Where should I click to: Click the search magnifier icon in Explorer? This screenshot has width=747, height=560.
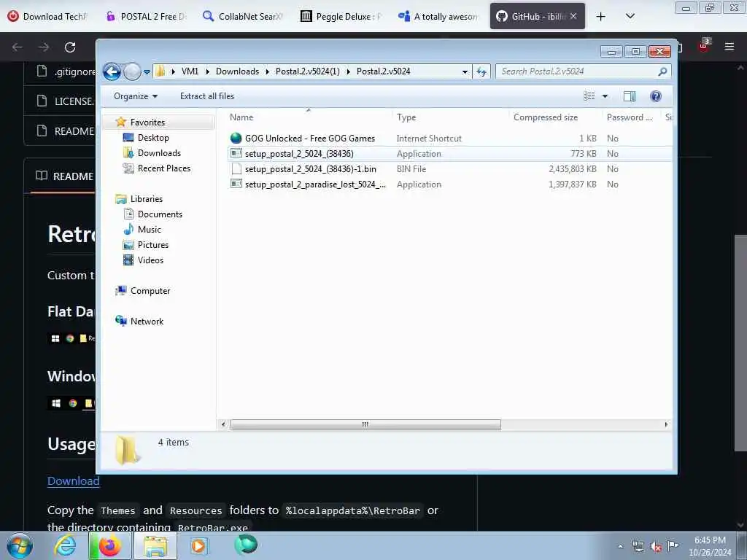coord(662,71)
